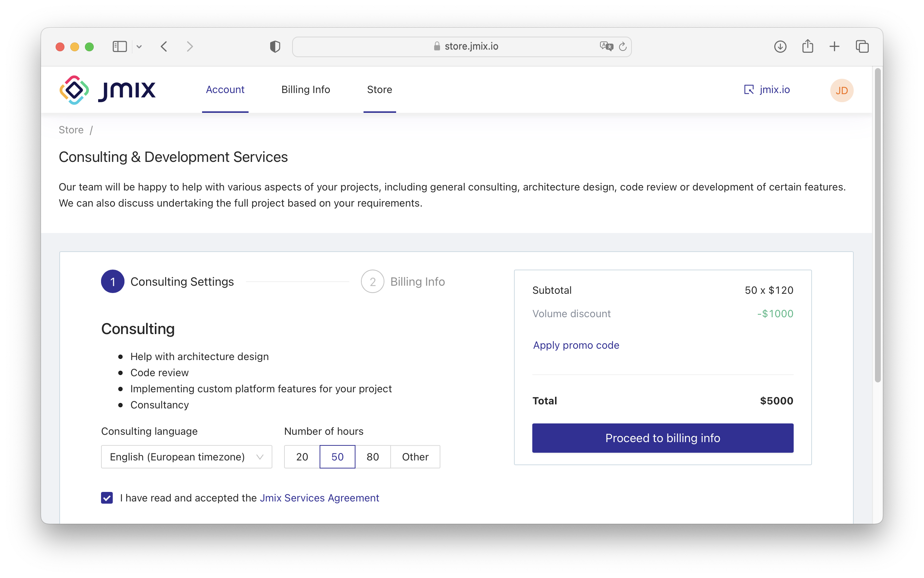Toggle the Services Agreement checkbox

[107, 498]
